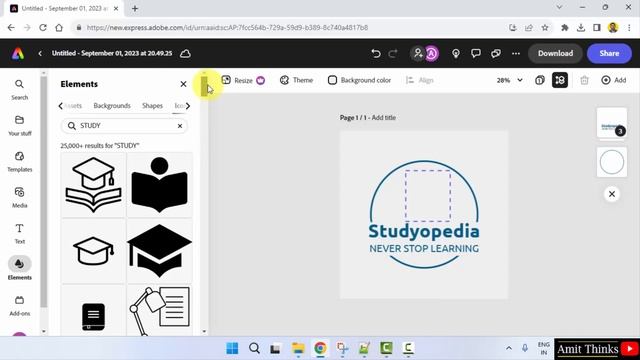Open the more options ellipsis menu
Image resolution: width=640 pixels, height=360 pixels.
516,53
